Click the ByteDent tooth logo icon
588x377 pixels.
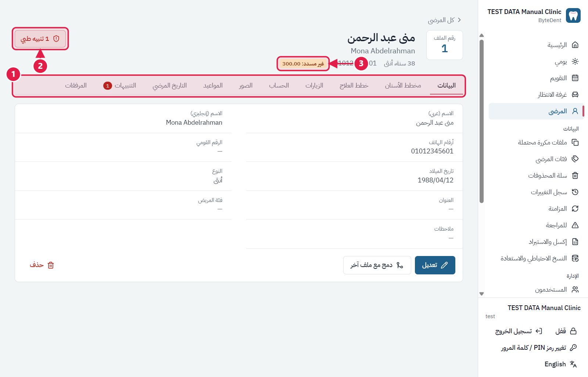tap(573, 15)
